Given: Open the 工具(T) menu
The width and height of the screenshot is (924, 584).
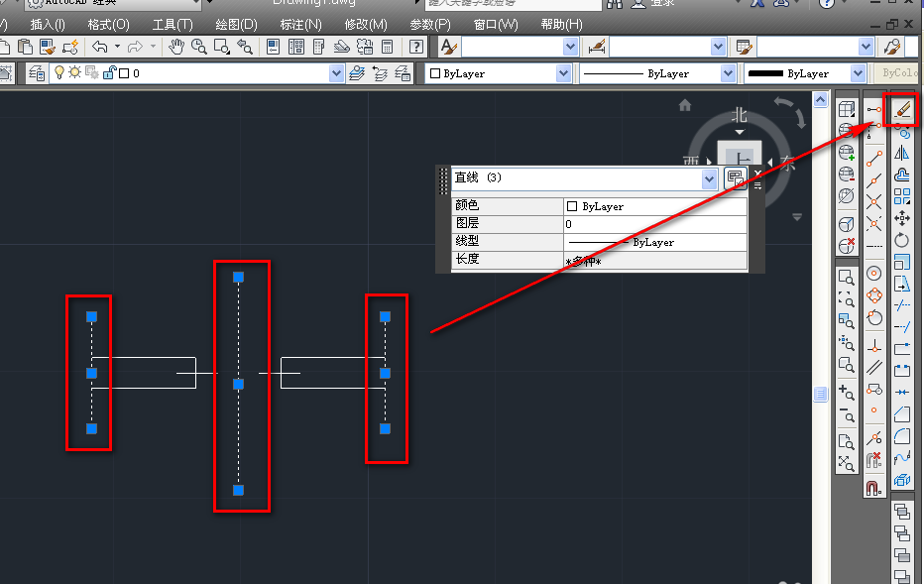Looking at the screenshot, I should tap(173, 24).
